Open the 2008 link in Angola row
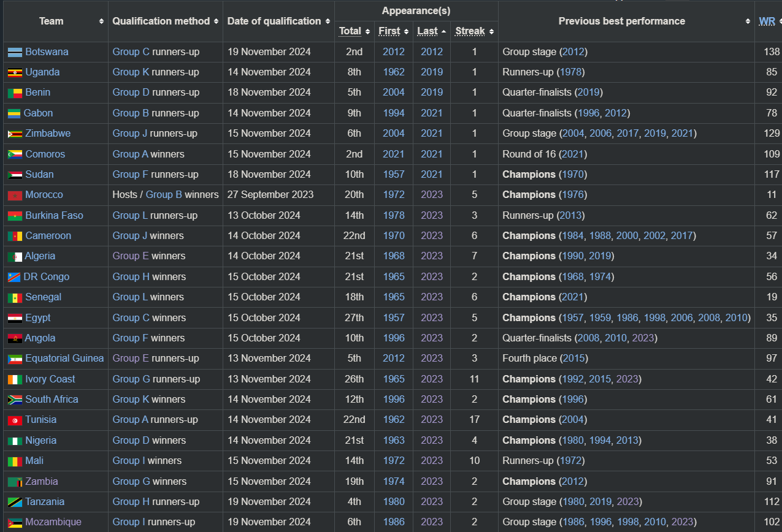This screenshot has width=782, height=532. pyautogui.click(x=588, y=338)
